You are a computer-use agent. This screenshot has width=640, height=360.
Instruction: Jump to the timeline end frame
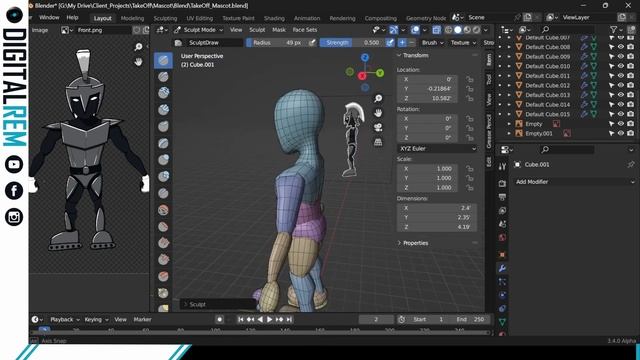pyautogui.click(x=289, y=320)
